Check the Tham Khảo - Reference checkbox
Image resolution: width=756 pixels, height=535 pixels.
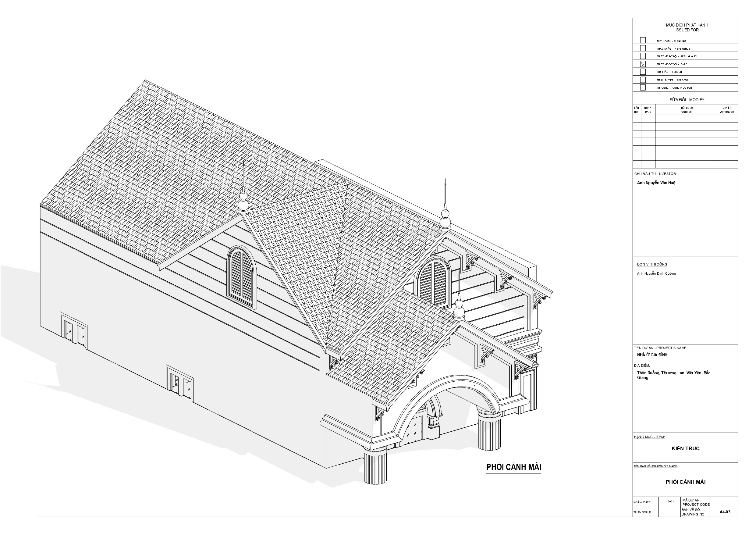pos(642,48)
